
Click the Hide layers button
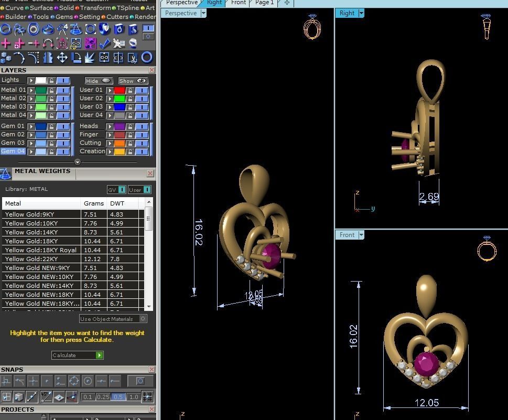click(x=99, y=81)
